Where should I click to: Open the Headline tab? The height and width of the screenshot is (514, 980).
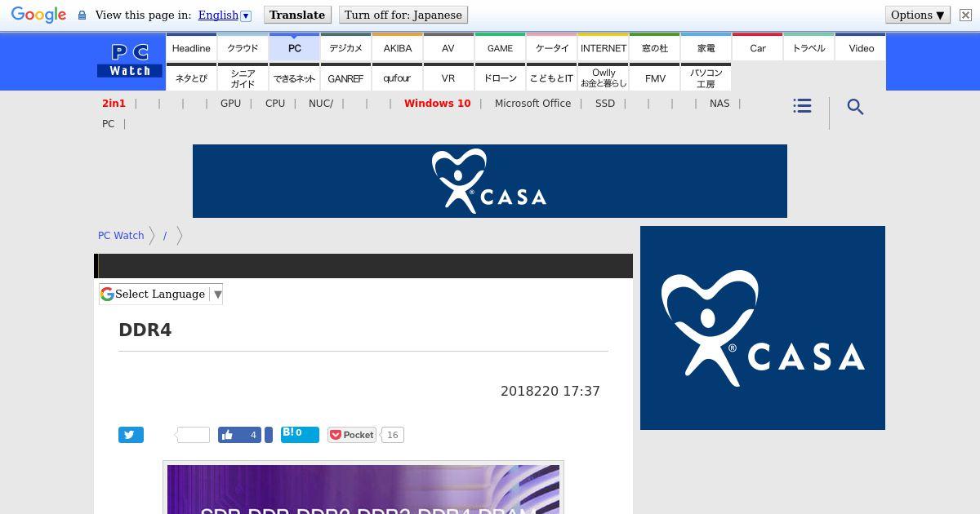pos(191,48)
